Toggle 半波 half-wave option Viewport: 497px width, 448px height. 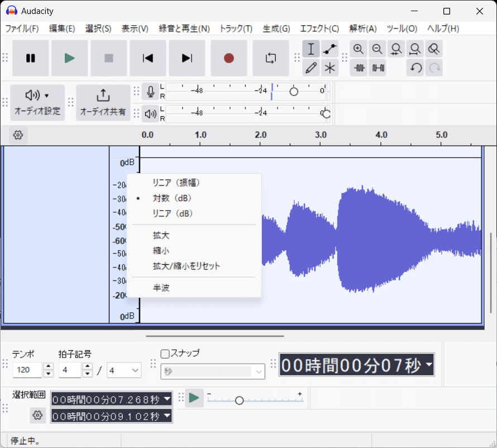(x=194, y=288)
